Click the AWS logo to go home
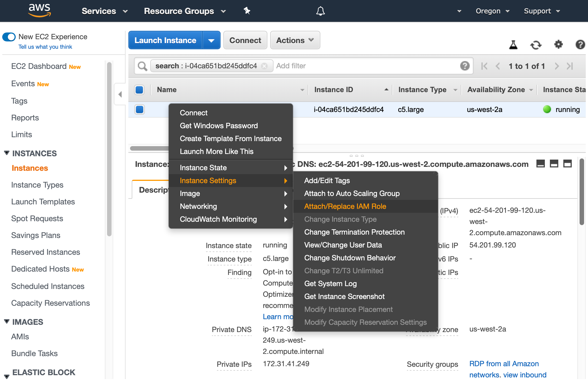Viewport: 588px width, 383px height. [40, 10]
